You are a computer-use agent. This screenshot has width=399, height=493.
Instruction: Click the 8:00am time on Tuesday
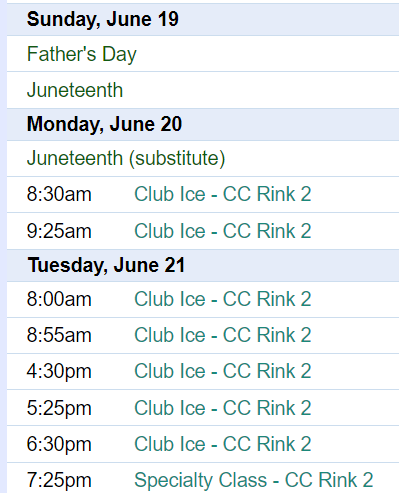[x=59, y=299]
